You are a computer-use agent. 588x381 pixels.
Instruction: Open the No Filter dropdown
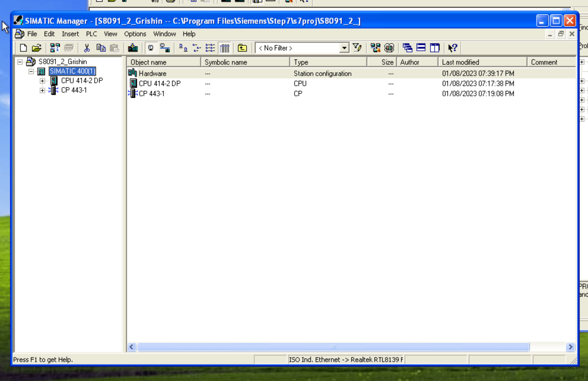point(344,48)
